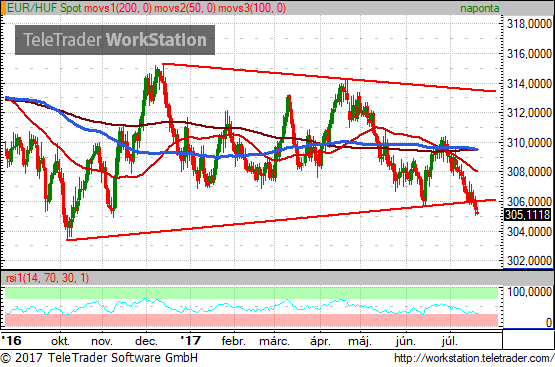Viewport: 555px width, 367px height.
Task: Click the orange marker beside the chart title
Action: (x=3, y=8)
